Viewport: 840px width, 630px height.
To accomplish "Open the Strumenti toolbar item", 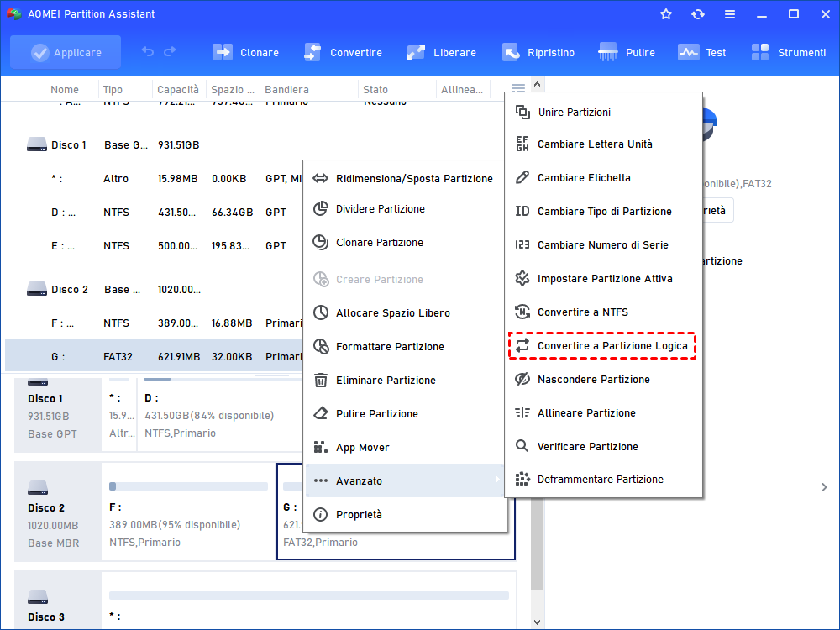I will point(789,52).
